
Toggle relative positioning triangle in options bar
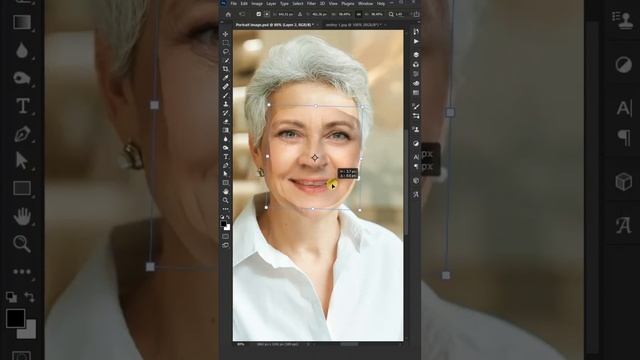click(x=300, y=14)
